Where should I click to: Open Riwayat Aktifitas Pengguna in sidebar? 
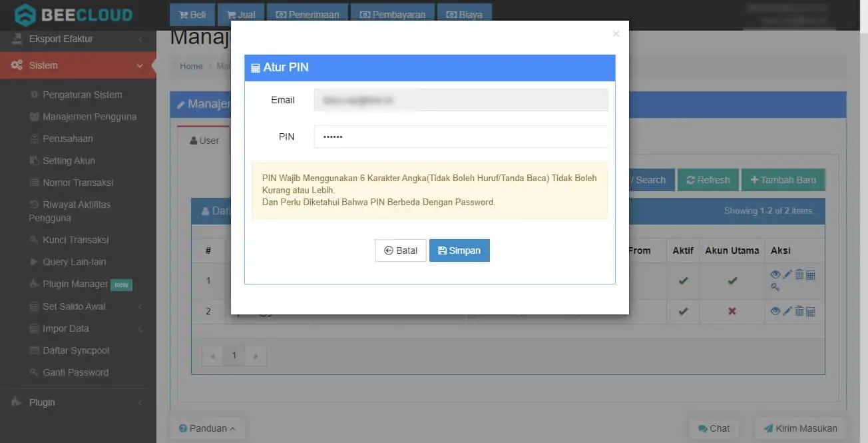(70, 211)
